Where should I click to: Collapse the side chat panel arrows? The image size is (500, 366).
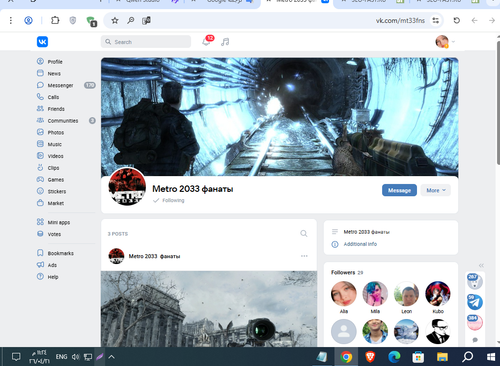481,266
